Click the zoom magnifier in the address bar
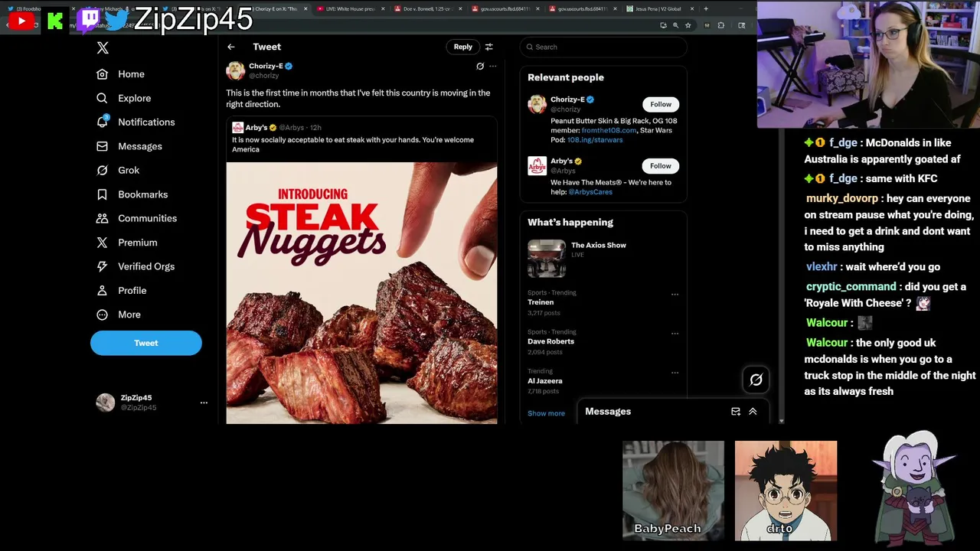Screen dimensions: 980x551 tap(675, 25)
